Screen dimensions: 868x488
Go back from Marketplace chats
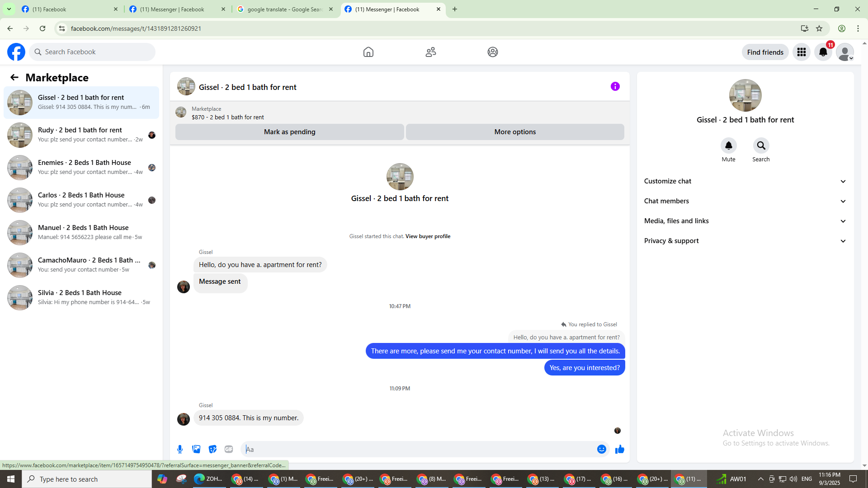(x=14, y=77)
